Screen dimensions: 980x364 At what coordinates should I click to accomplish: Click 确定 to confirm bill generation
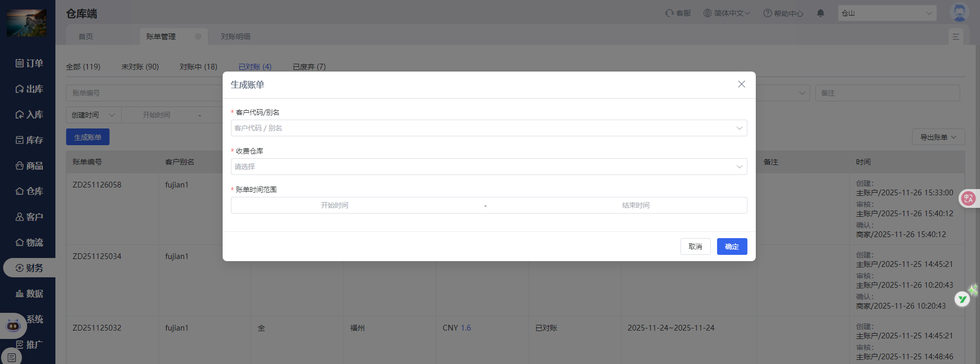[x=732, y=246]
